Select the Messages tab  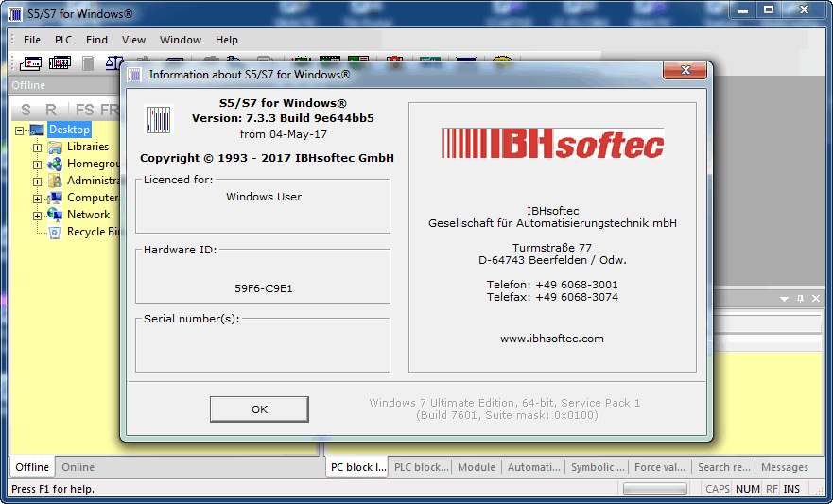coord(784,467)
